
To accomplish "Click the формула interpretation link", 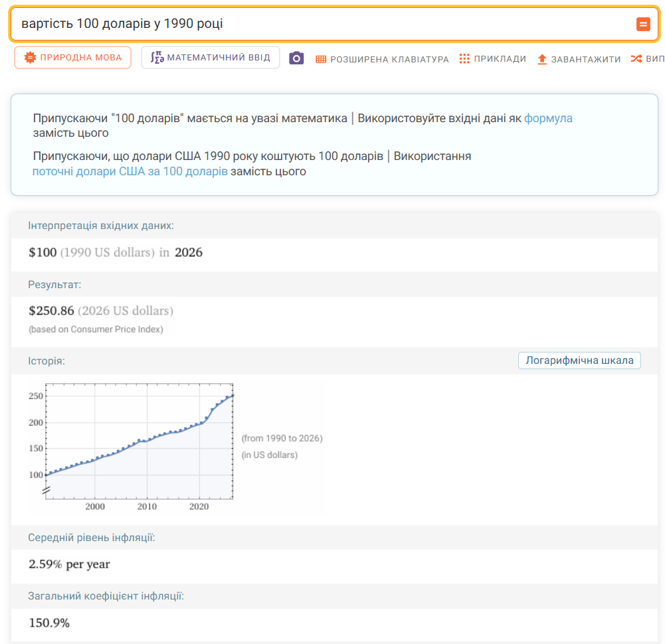I will coord(548,118).
